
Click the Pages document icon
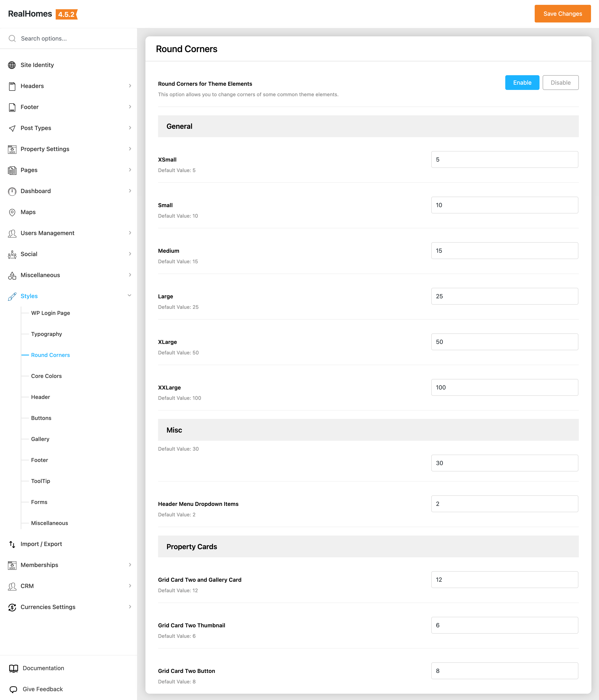12,170
